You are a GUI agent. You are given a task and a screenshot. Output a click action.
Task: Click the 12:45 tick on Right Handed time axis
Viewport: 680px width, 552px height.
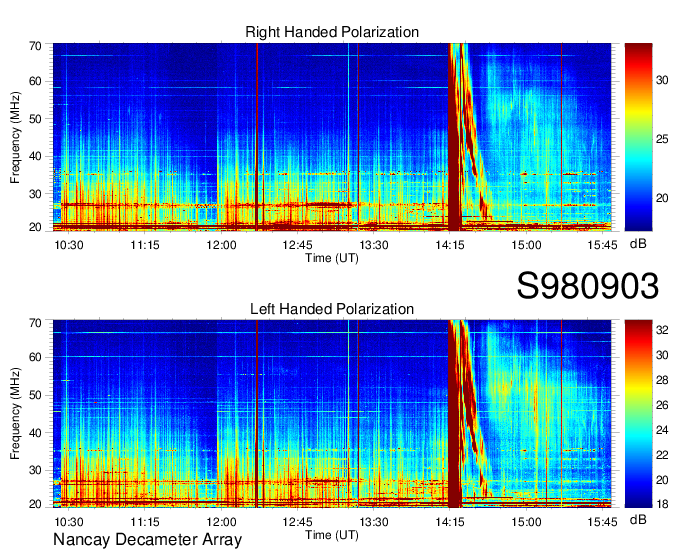coord(297,245)
